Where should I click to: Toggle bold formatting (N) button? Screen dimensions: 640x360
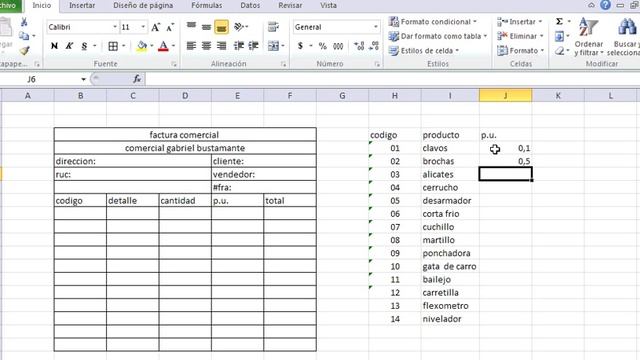[x=54, y=46]
